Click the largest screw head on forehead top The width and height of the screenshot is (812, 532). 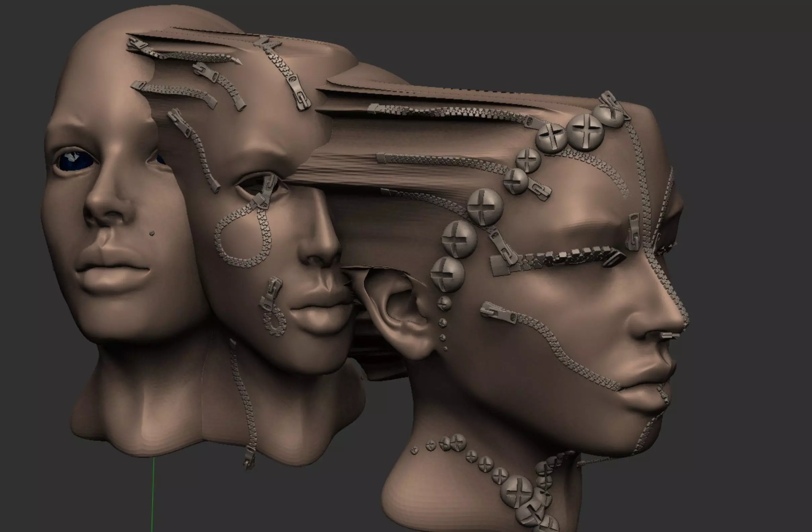(x=585, y=132)
